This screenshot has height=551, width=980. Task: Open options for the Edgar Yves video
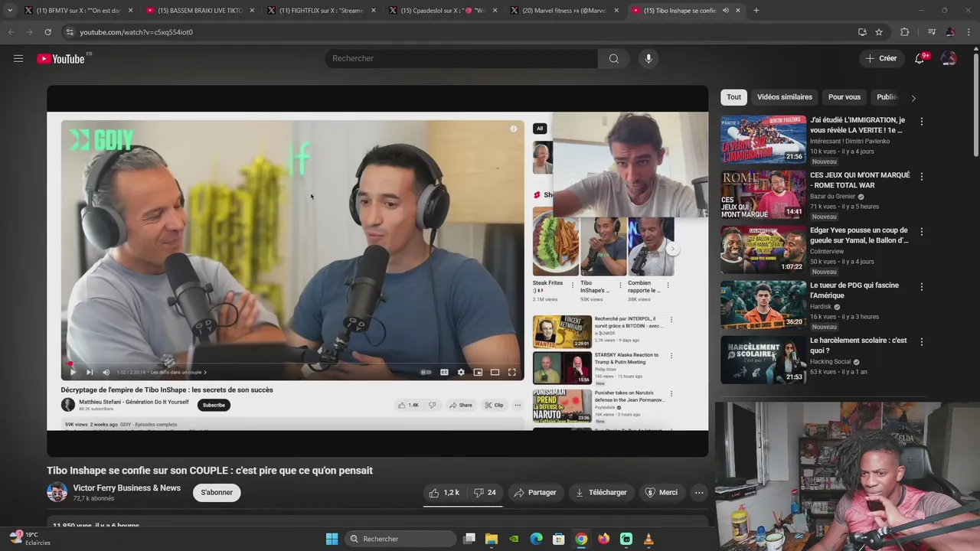tap(921, 231)
